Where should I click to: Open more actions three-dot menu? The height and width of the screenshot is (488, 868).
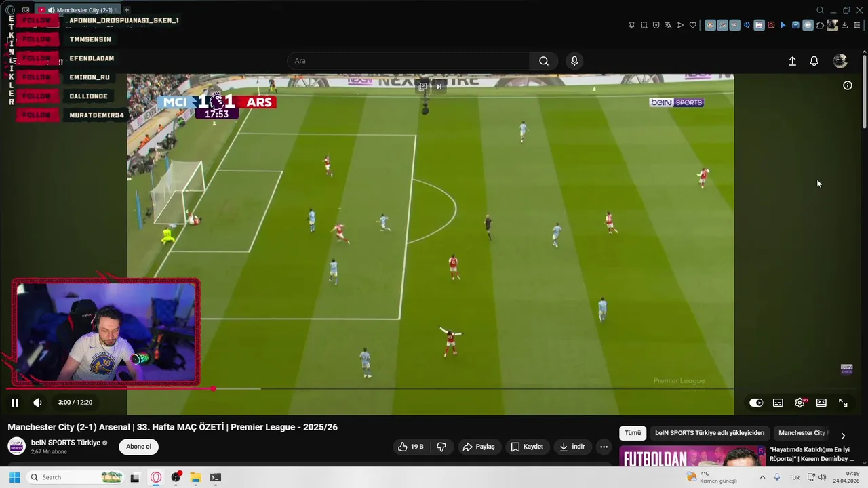604,447
